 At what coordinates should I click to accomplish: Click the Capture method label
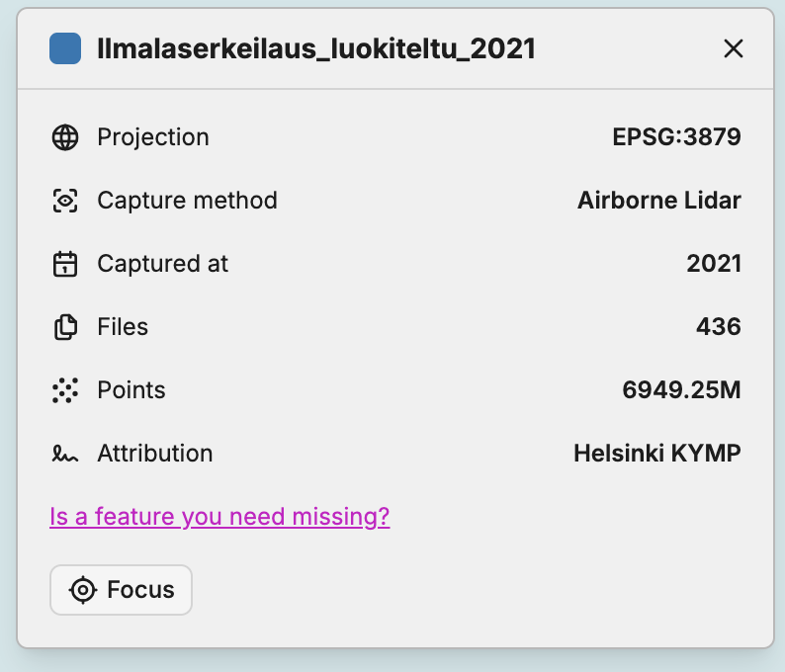(x=187, y=201)
